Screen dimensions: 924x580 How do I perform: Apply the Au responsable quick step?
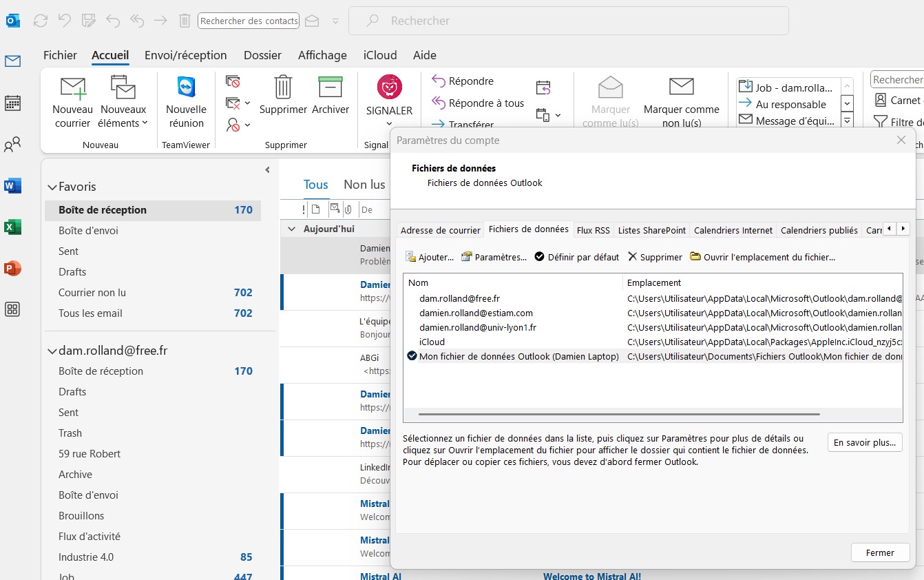tap(789, 104)
